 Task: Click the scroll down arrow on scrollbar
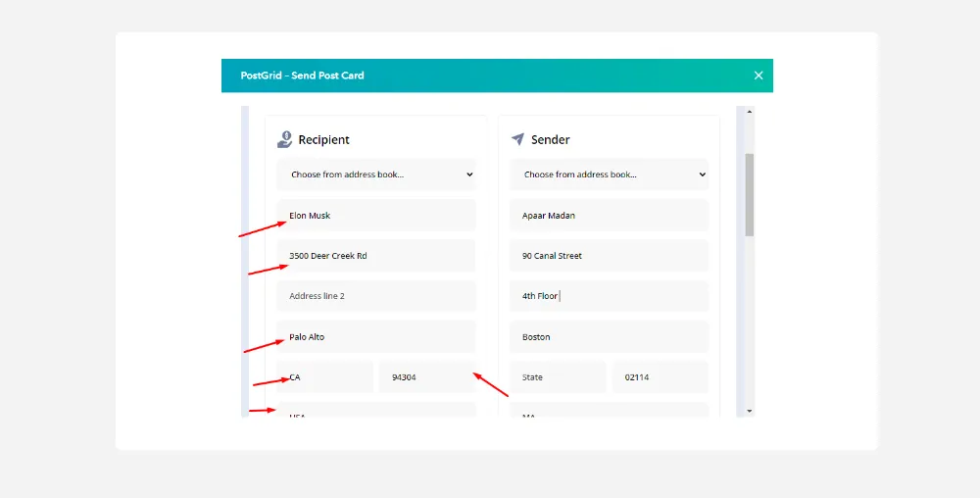click(x=750, y=411)
